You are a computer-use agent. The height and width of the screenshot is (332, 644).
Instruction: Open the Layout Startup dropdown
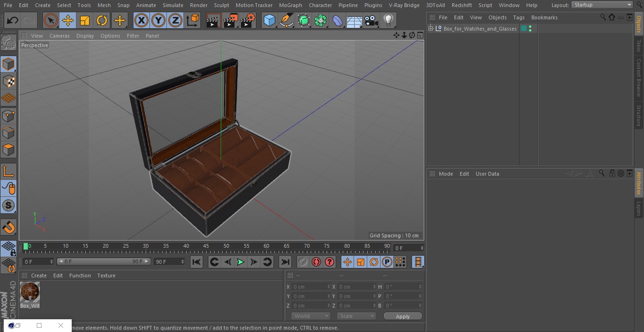click(x=603, y=5)
